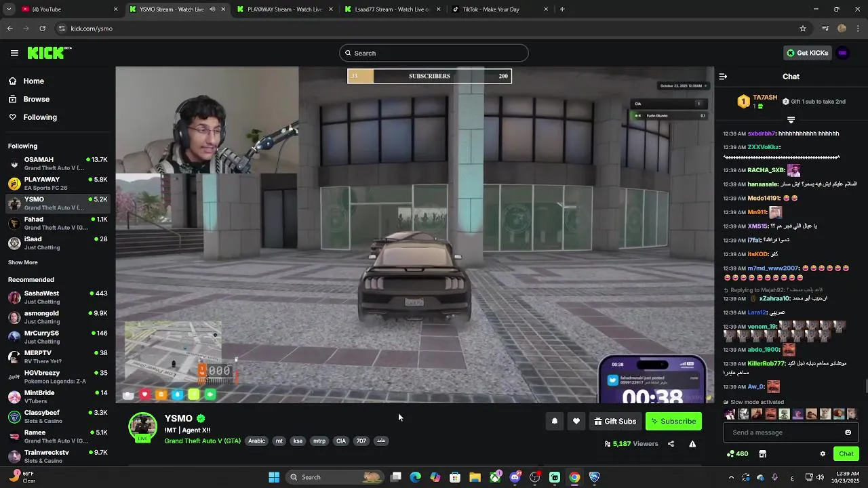The height and width of the screenshot is (488, 868).
Task: Switch to the PLAYAWAY Stream browser tab
Action: (285, 9)
